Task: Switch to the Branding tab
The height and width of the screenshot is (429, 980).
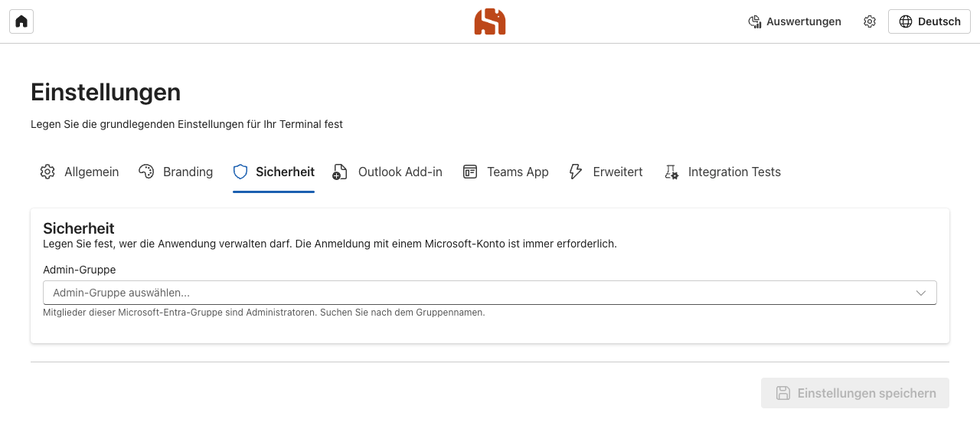Action: pyautogui.click(x=175, y=172)
